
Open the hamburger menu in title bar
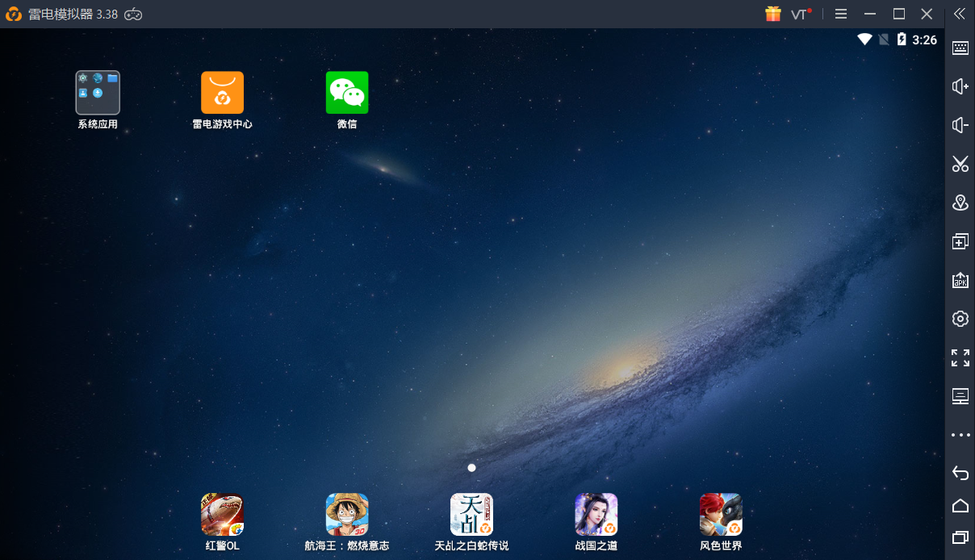pyautogui.click(x=841, y=14)
